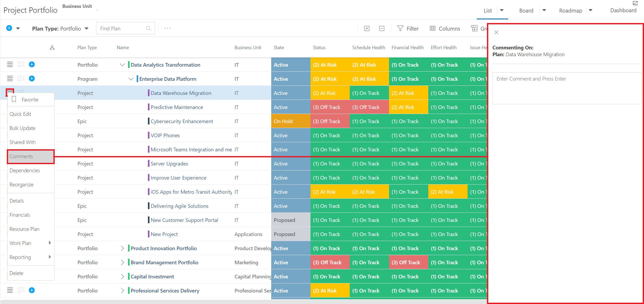644x304 pixels.
Task: Open Resource Plan from context menu
Action: pos(31,229)
